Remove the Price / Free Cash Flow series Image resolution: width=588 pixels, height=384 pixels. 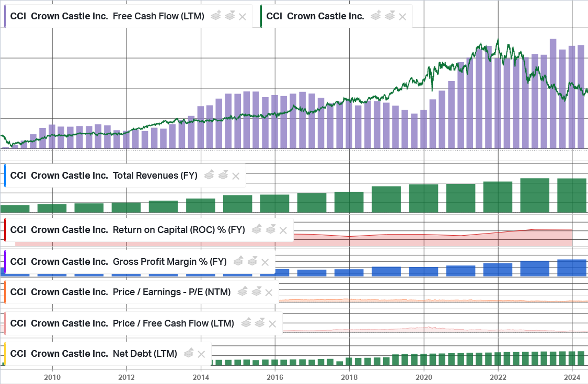272,323
